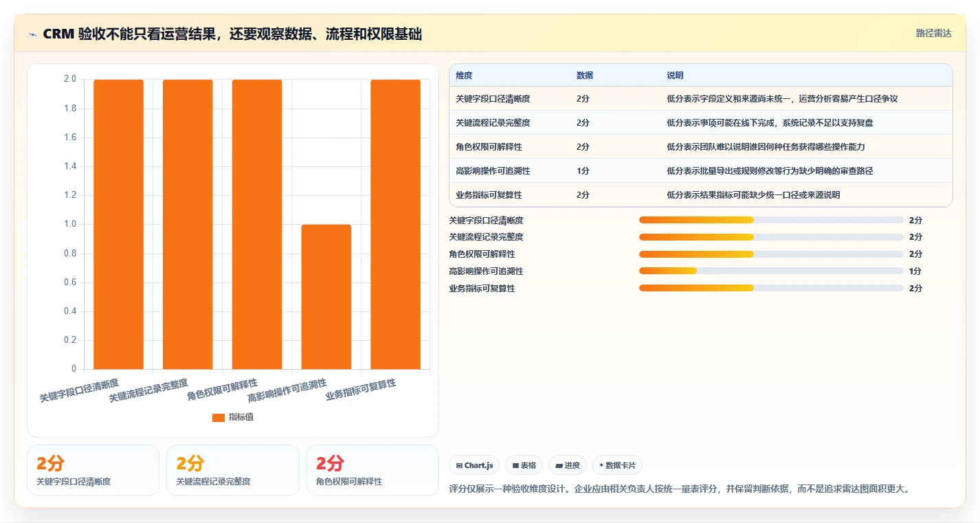Click the 路径雷达 label in the header
The image size is (980, 523).
(x=934, y=33)
